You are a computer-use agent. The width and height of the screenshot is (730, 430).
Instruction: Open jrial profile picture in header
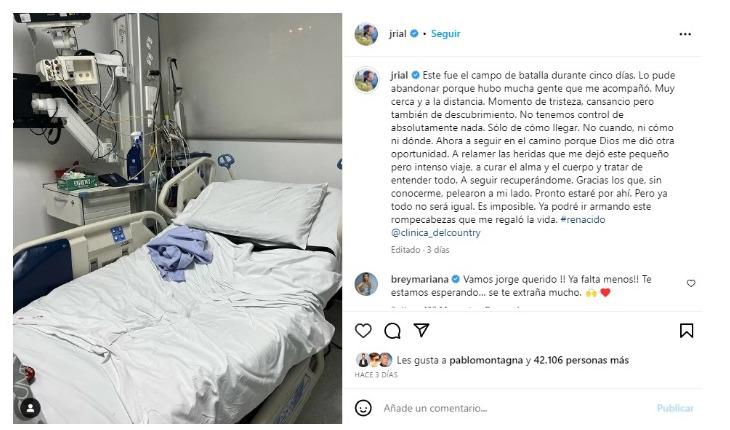tap(366, 34)
